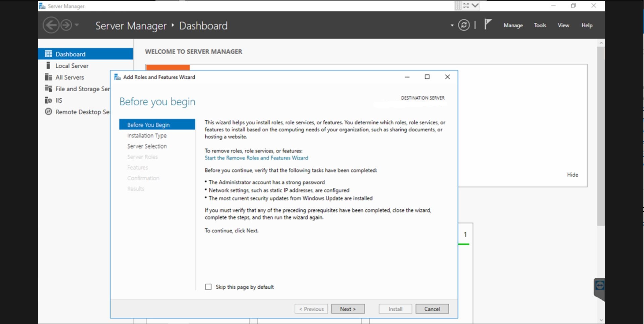
Task: Click the Dashboard grid icon
Action: coord(49,54)
